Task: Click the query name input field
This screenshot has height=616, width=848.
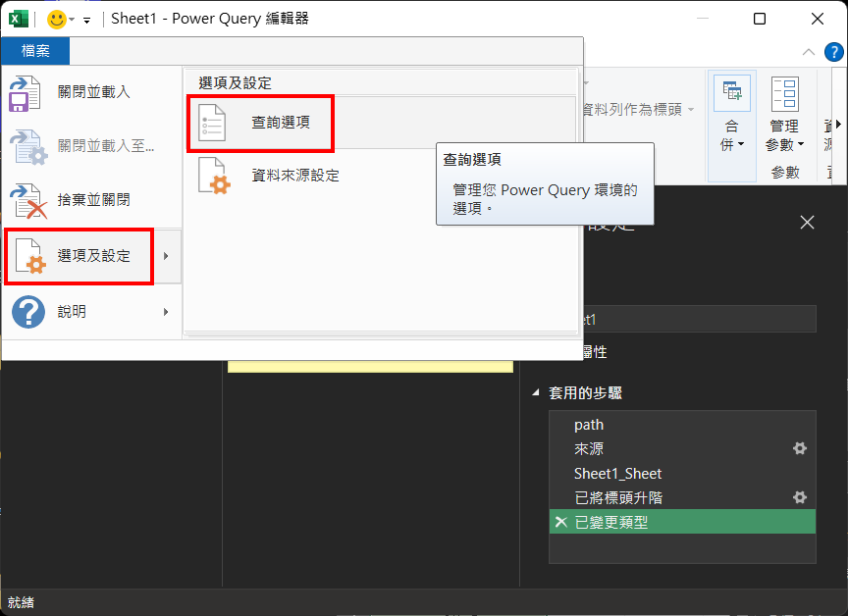Action: 699,319
